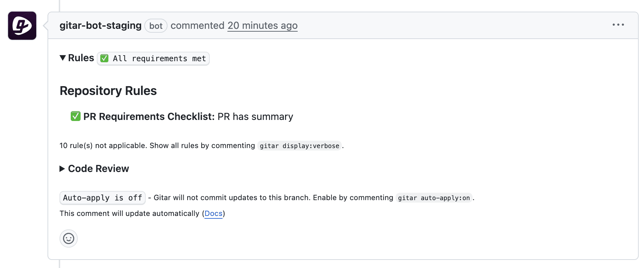Open the Docs link

[x=213, y=213]
